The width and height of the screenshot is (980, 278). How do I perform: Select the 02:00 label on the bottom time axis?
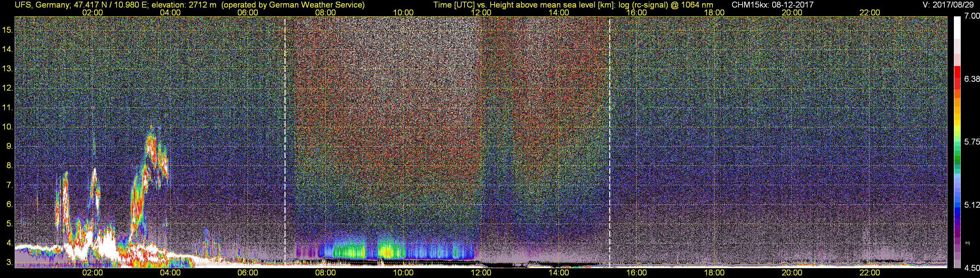point(92,273)
